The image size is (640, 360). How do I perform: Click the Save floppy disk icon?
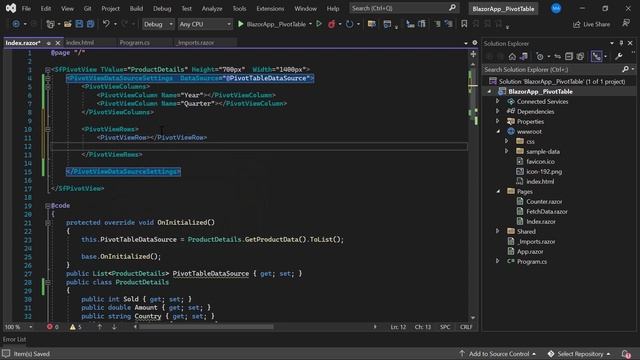[79, 24]
